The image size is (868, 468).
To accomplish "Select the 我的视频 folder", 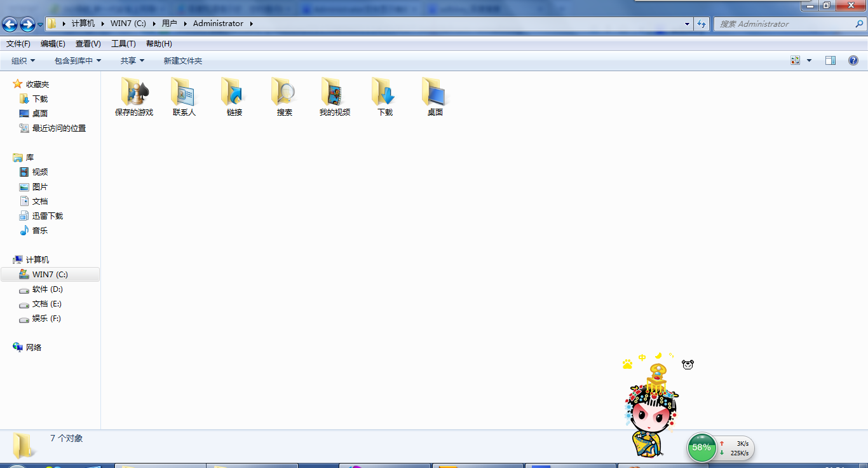I will [335, 97].
